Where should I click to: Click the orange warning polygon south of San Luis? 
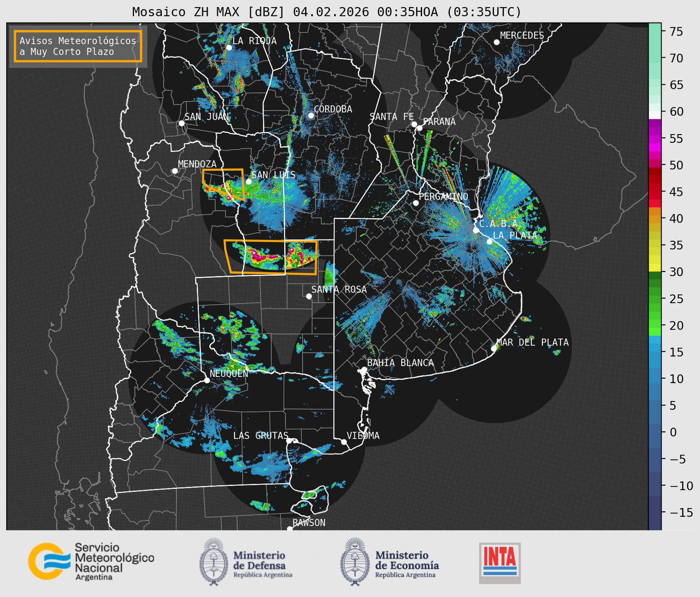(271, 257)
